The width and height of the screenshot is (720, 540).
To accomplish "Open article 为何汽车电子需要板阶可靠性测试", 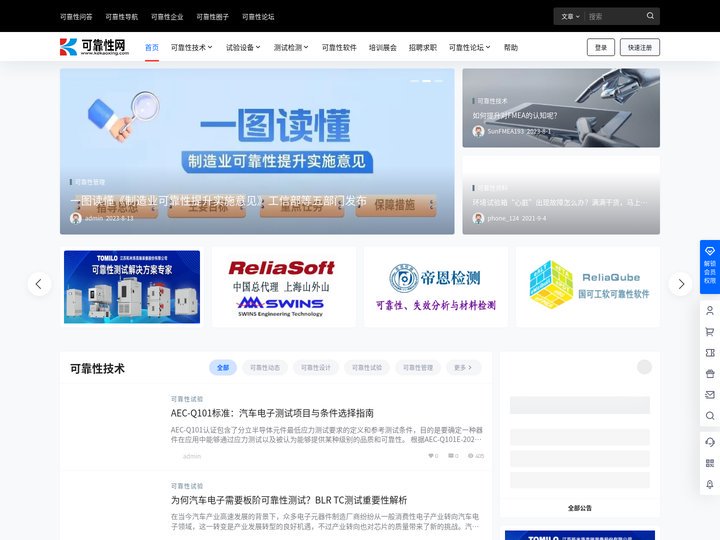I will 289,500.
